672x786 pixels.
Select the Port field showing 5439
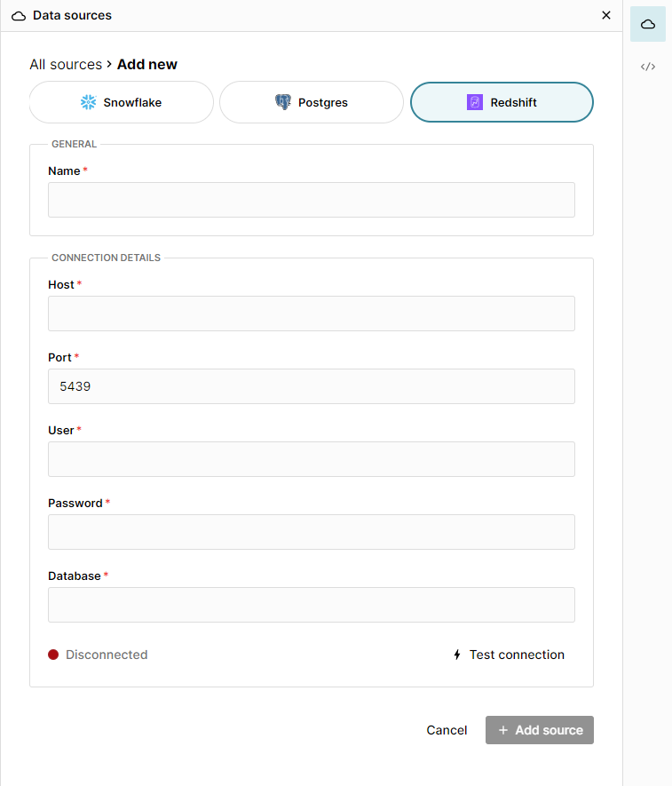click(x=311, y=386)
